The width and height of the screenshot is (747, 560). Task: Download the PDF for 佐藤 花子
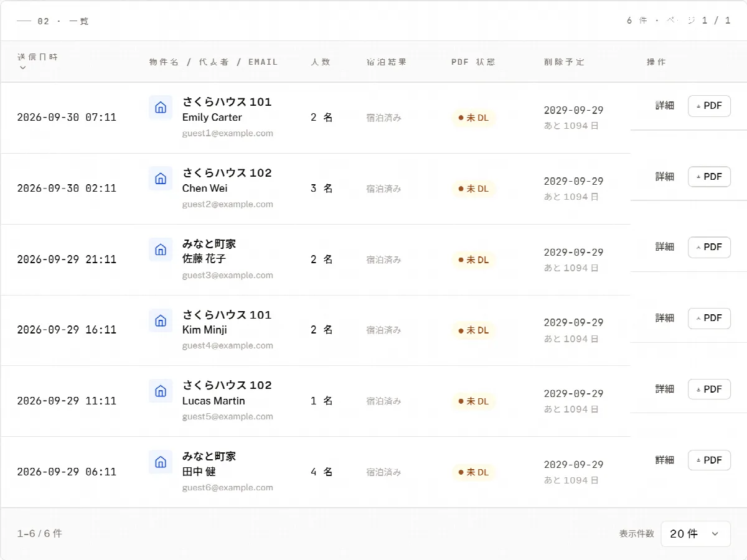point(709,247)
